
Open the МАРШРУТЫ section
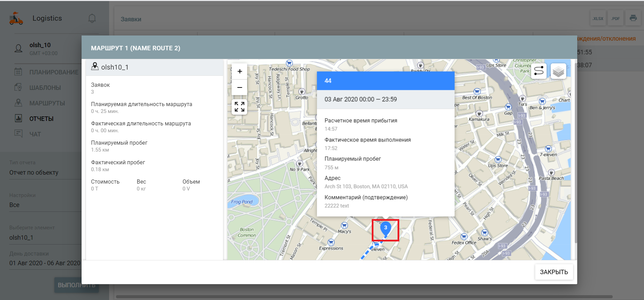click(47, 103)
